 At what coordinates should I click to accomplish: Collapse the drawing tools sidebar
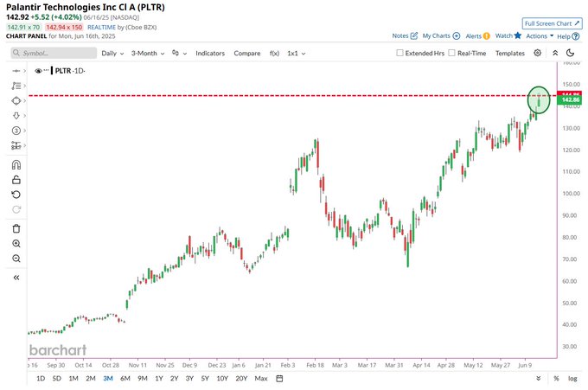tap(16, 278)
